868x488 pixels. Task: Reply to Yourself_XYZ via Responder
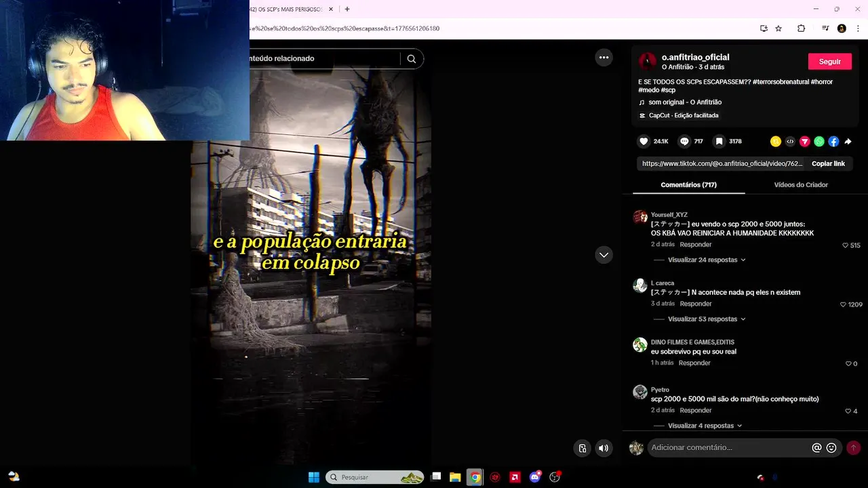point(696,244)
